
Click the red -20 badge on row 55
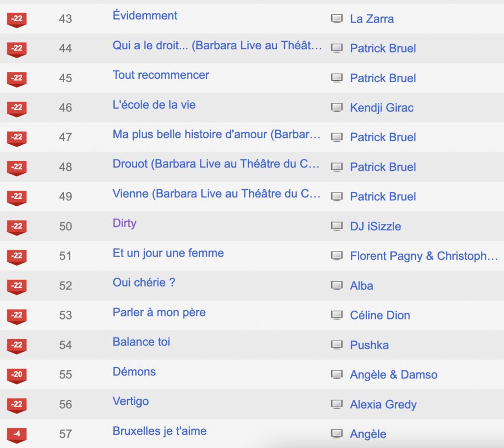click(x=17, y=376)
